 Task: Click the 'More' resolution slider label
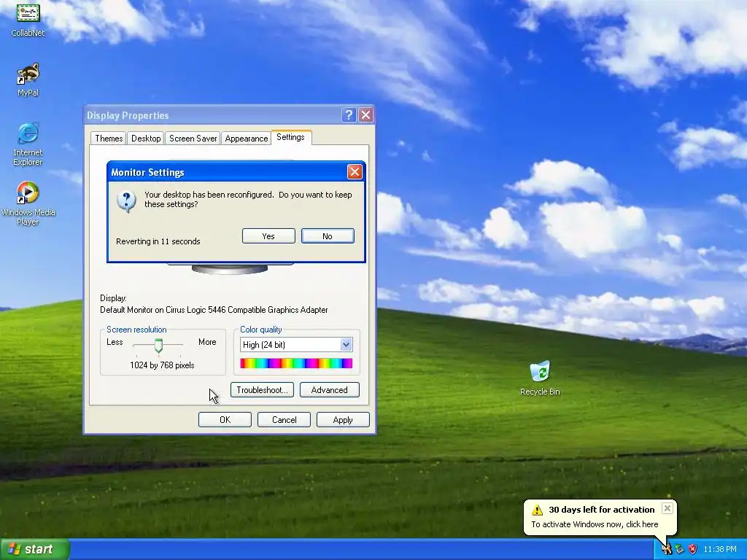click(207, 342)
